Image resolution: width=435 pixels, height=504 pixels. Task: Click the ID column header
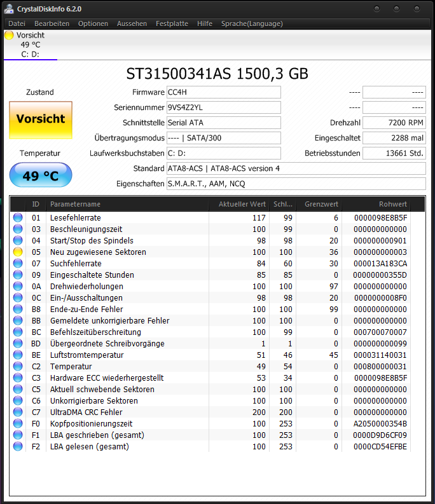click(x=36, y=204)
